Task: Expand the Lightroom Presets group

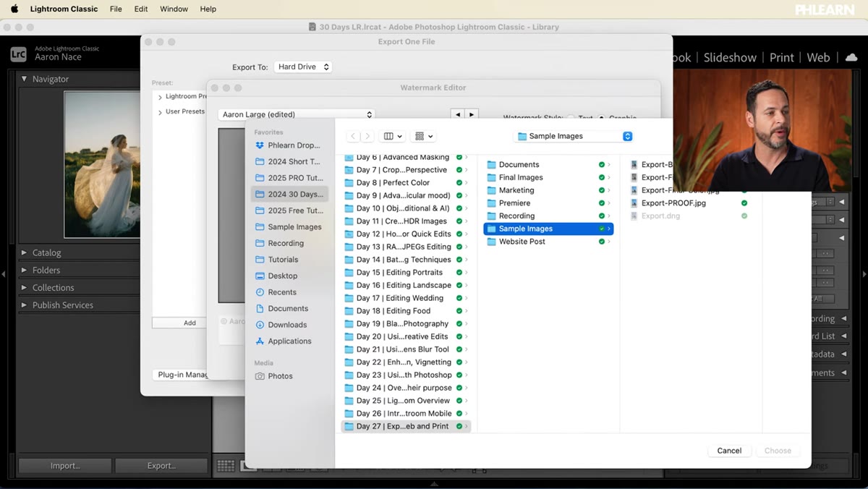Action: click(160, 97)
